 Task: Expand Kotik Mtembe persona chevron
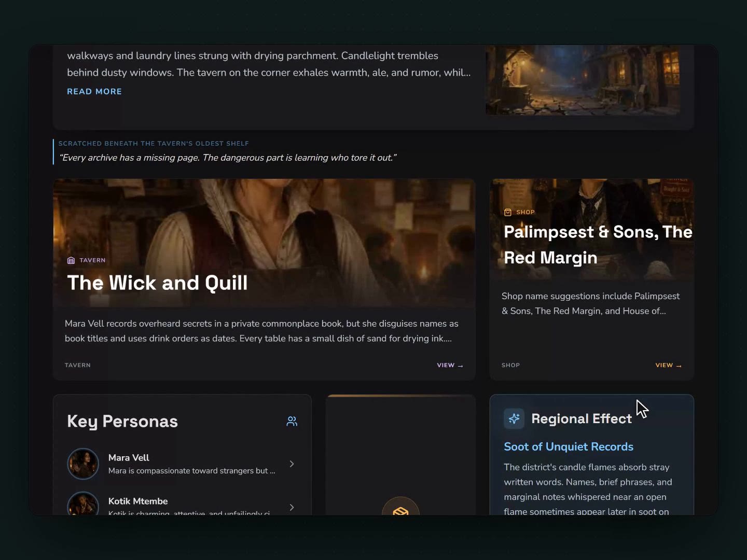pyautogui.click(x=292, y=507)
